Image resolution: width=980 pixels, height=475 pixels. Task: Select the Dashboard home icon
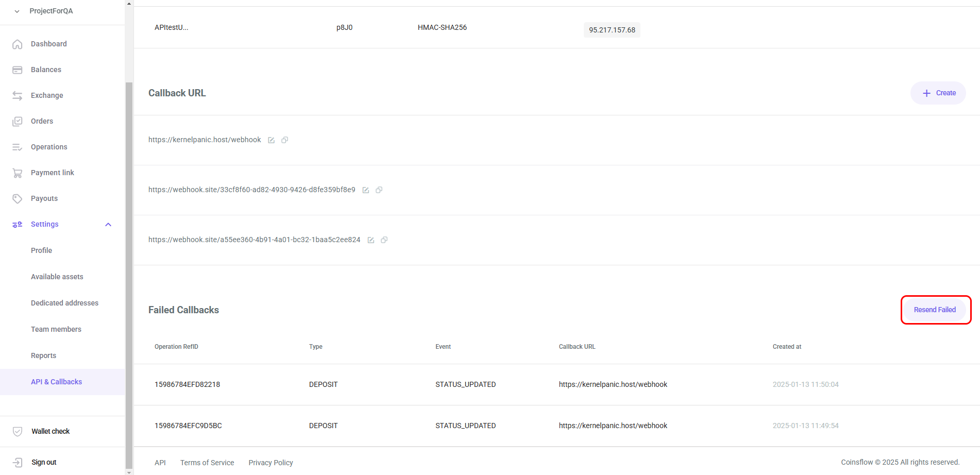click(18, 44)
